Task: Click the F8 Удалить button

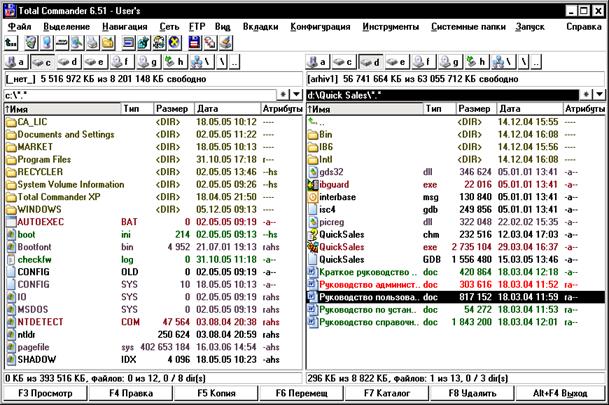Action: 472,393
